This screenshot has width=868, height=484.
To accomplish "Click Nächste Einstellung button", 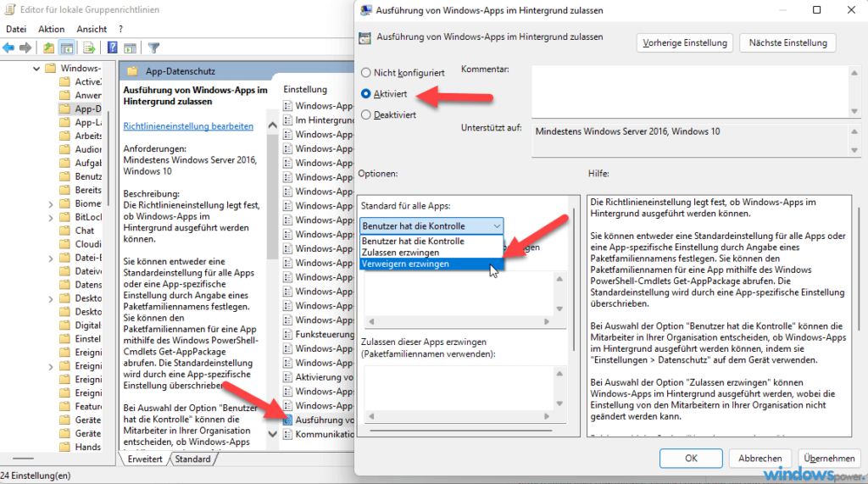I will [787, 42].
